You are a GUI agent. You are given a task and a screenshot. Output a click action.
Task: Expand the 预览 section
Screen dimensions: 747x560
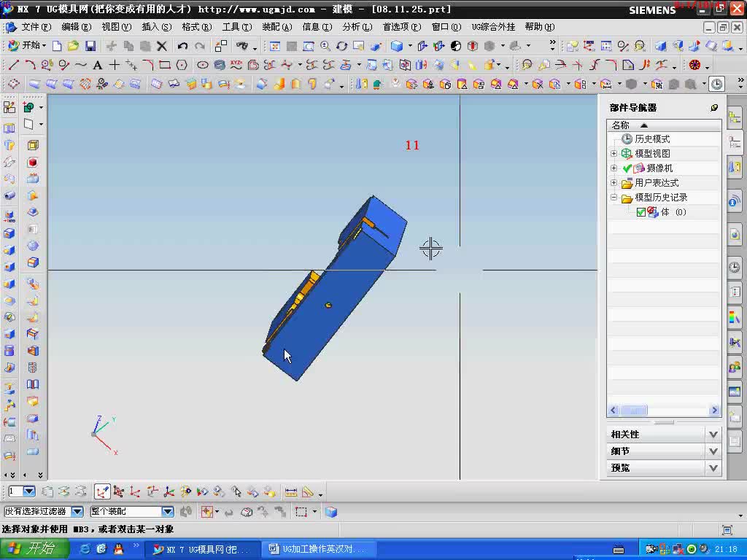point(713,468)
